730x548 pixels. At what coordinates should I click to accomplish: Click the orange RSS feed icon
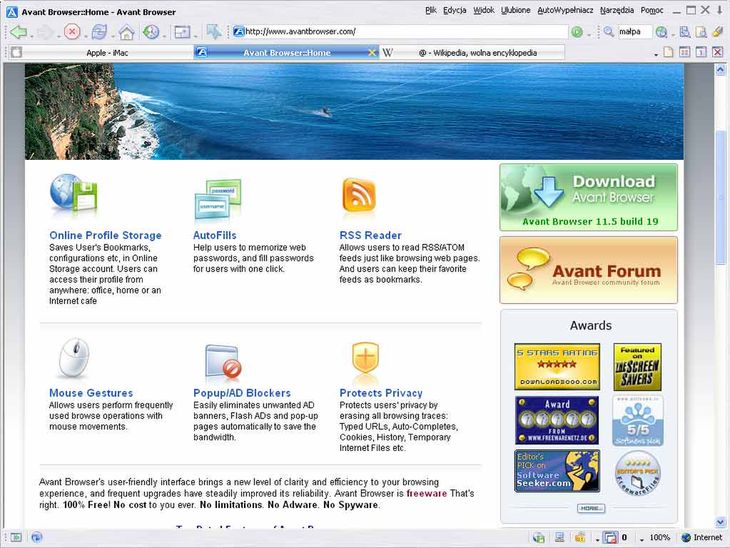(358, 195)
